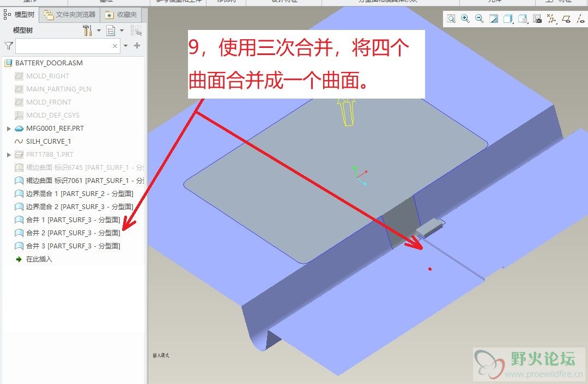Select PRT1788_1.PRT in the tree

pyautogui.click(x=50, y=155)
